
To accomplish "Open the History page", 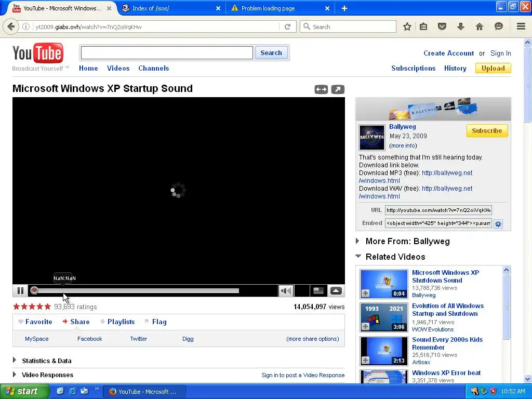I will click(x=455, y=68).
